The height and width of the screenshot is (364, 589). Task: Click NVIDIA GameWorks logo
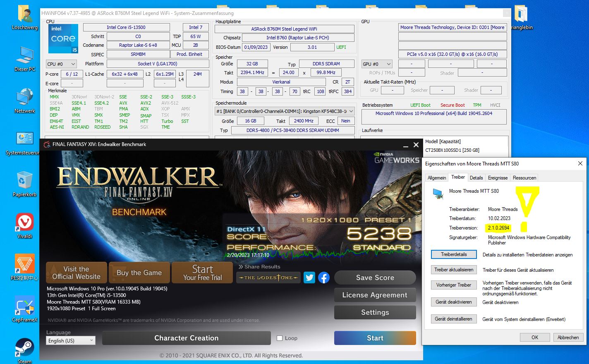(x=396, y=158)
